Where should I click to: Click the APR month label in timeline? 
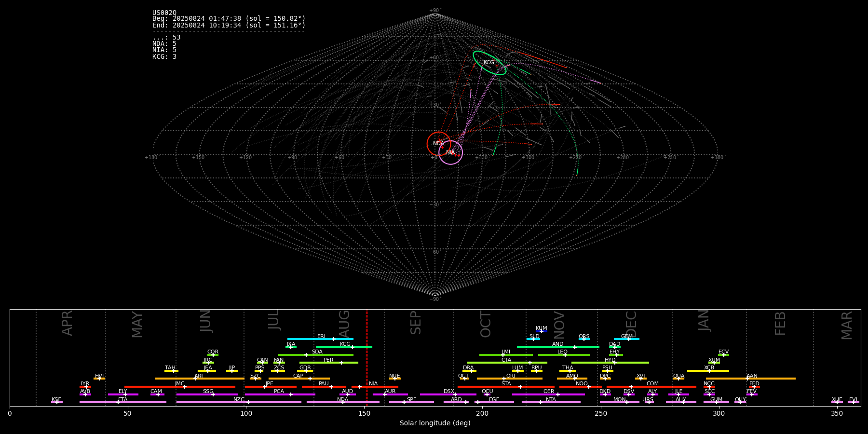point(68,323)
